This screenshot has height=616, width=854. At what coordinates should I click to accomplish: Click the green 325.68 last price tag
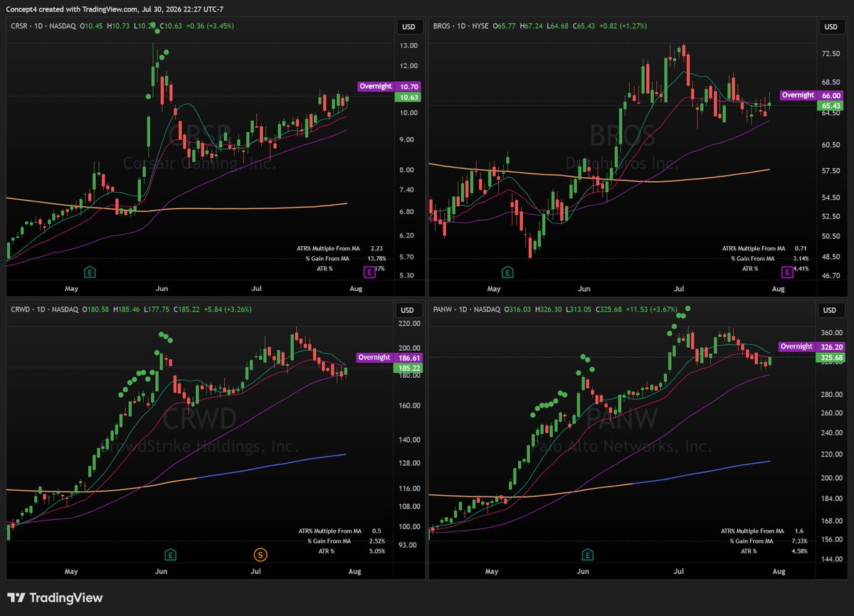830,358
